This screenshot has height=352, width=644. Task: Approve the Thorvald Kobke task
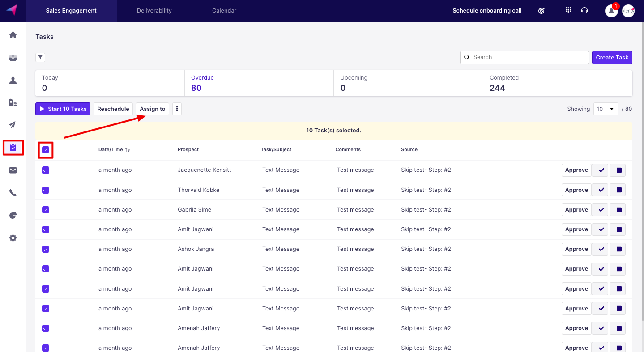tap(576, 190)
